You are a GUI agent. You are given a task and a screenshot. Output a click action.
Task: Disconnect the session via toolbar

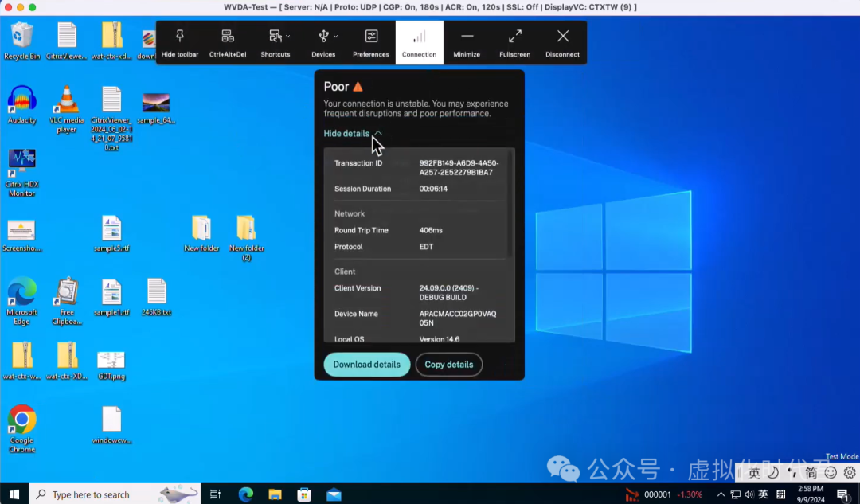(x=562, y=43)
